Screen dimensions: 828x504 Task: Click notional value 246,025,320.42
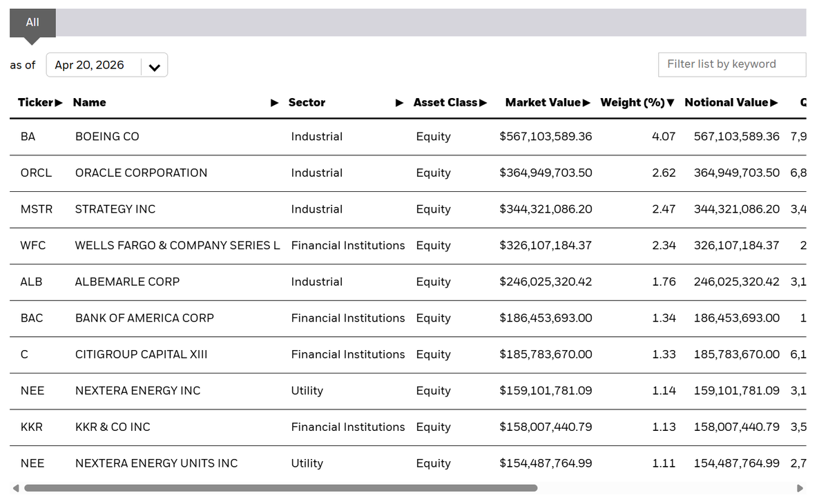point(737,282)
